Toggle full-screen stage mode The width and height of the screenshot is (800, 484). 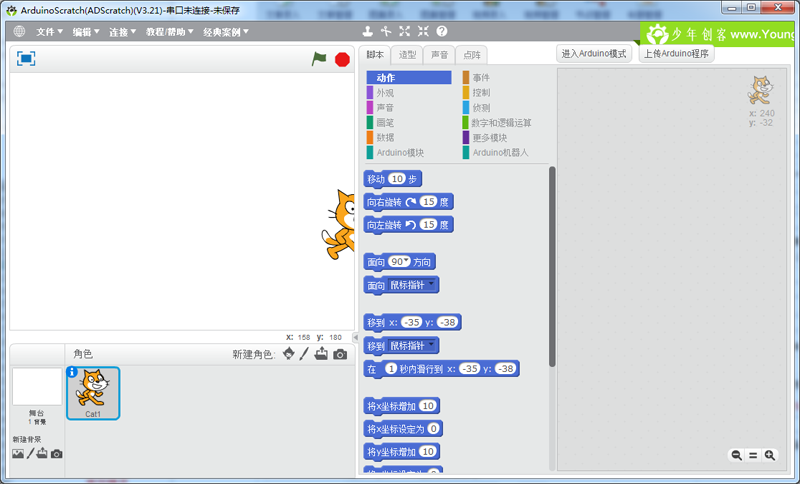coord(26,59)
